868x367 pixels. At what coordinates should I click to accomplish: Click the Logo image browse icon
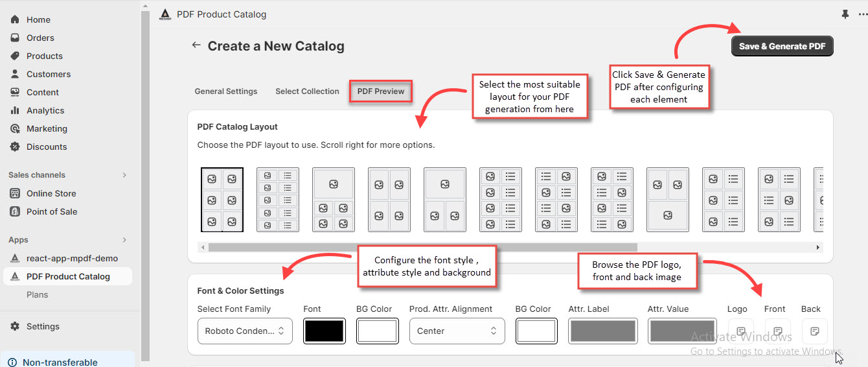pos(741,331)
